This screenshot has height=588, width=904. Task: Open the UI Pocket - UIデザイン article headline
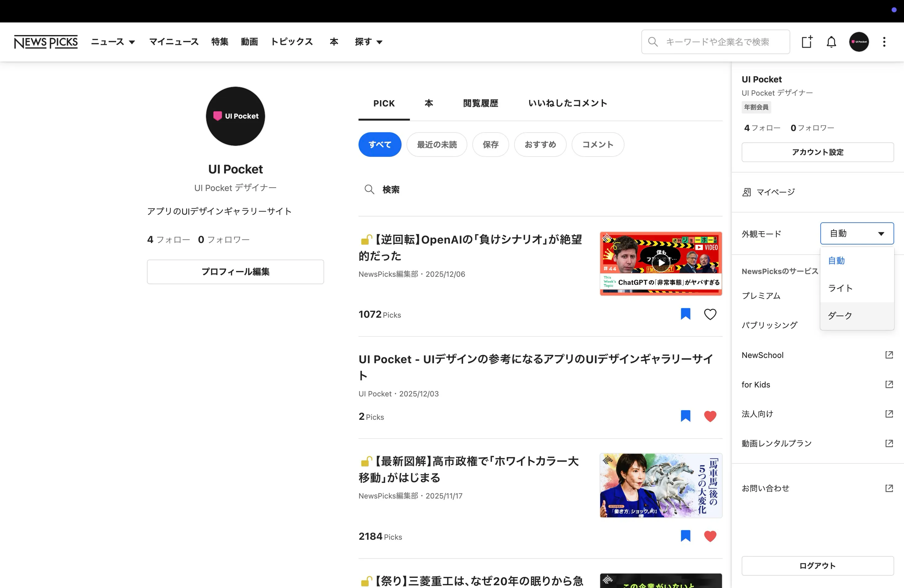point(536,367)
